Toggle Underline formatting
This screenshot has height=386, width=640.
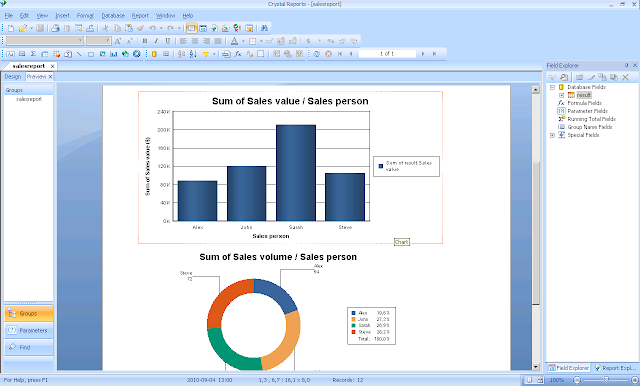click(167, 41)
